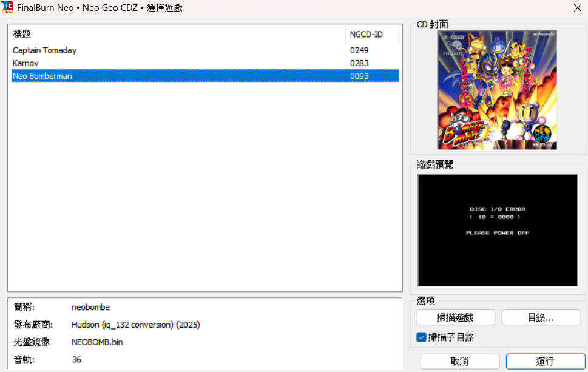Sort list by the 標題 column header
The width and height of the screenshot is (588, 372).
pyautogui.click(x=178, y=34)
